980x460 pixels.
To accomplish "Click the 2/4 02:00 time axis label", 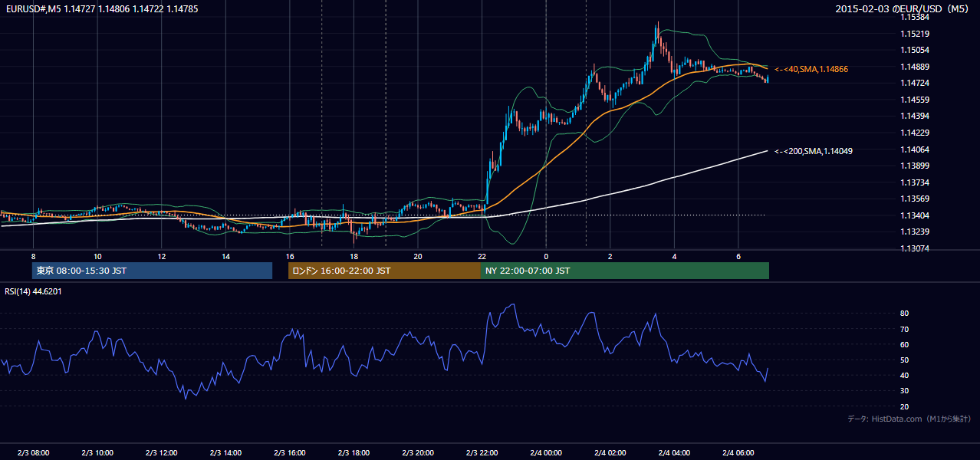I will click(x=610, y=452).
